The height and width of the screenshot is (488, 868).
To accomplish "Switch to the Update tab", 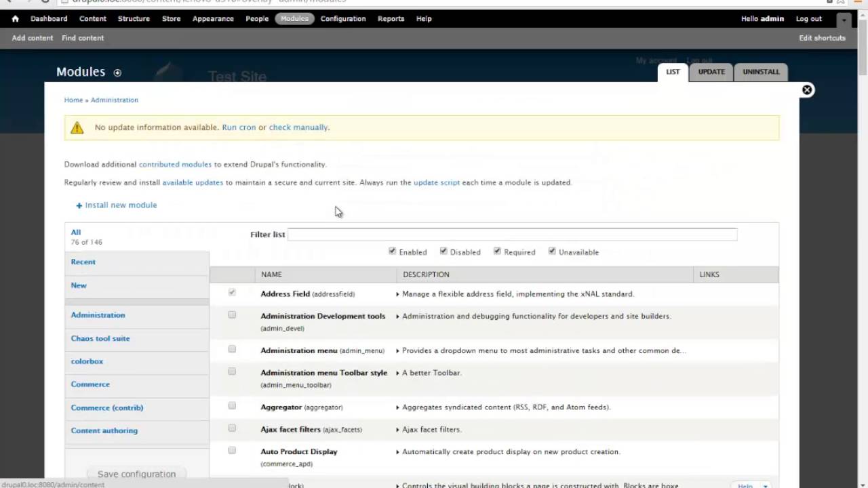I will coord(711,72).
